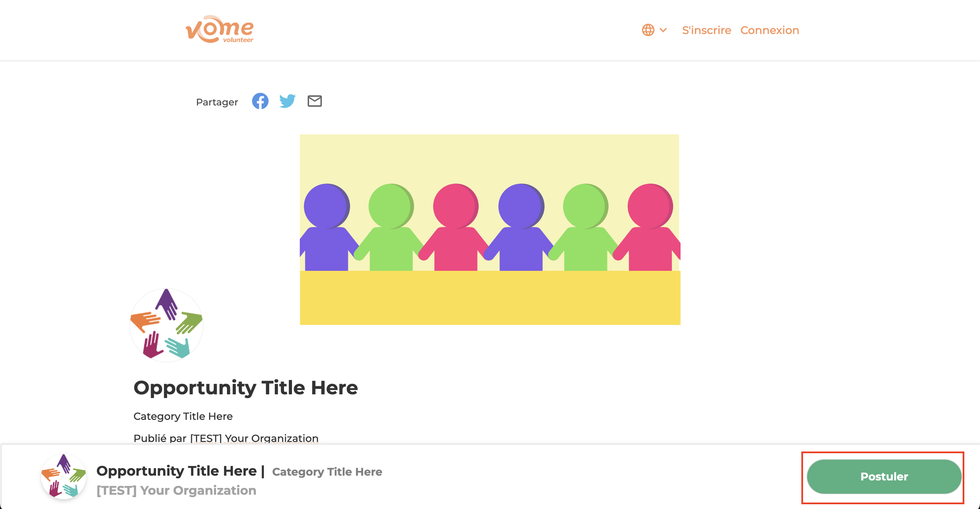Open the Publié par organization link
980x509 pixels.
[x=254, y=438]
